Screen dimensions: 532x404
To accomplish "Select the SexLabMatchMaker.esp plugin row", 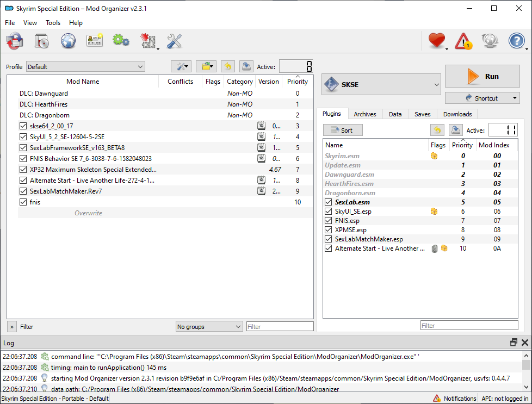I will coord(420,239).
